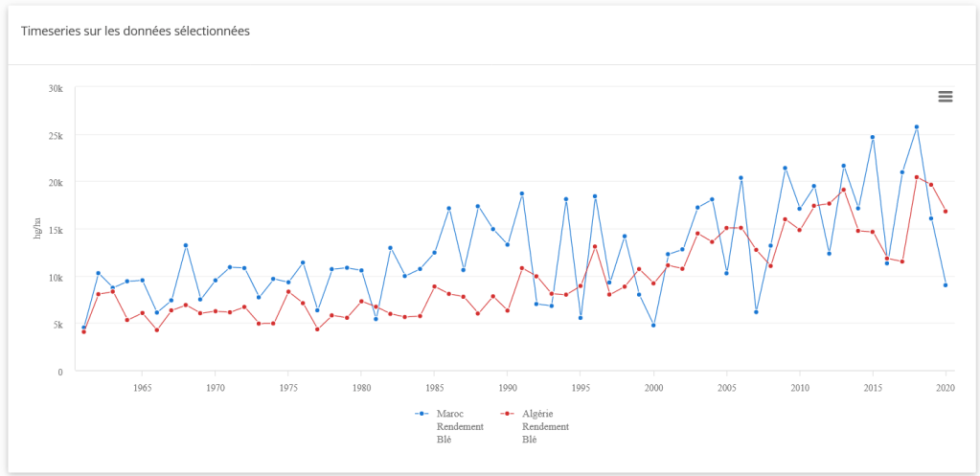The width and height of the screenshot is (980, 476).
Task: Click the last red Algérie point in 2020
Action: [946, 212]
